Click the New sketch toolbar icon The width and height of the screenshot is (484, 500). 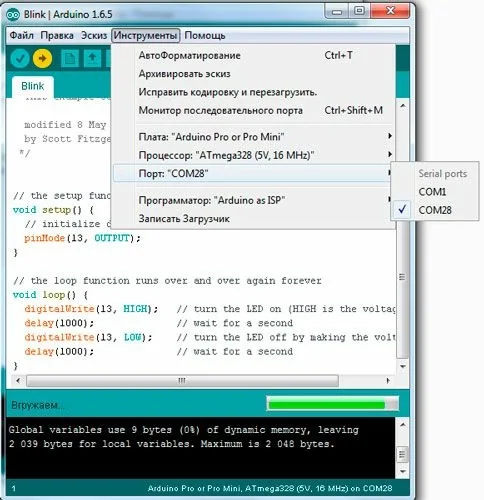point(70,59)
